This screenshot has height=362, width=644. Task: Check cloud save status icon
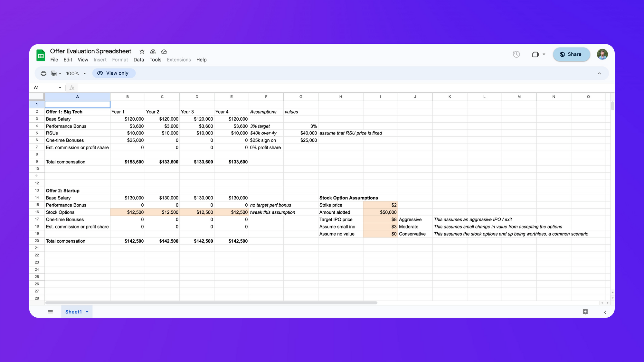click(x=164, y=51)
